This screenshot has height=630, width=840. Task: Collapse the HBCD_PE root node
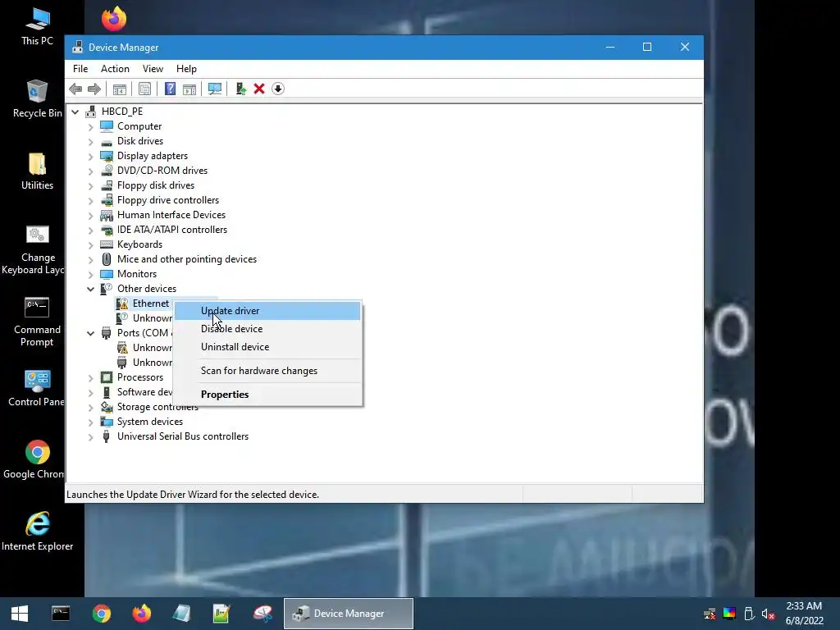coord(75,112)
